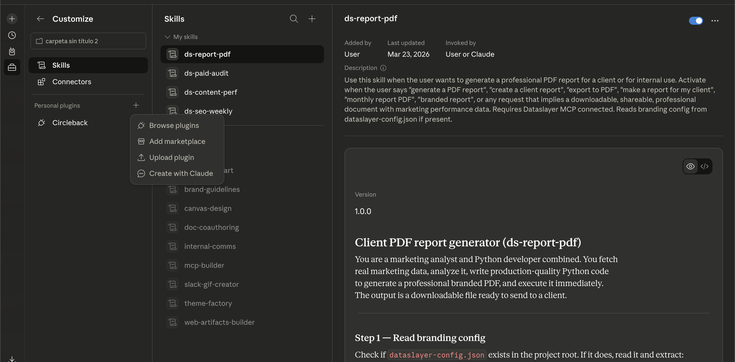Click the version number 1.0.0
The image size is (735, 362).
click(x=363, y=211)
